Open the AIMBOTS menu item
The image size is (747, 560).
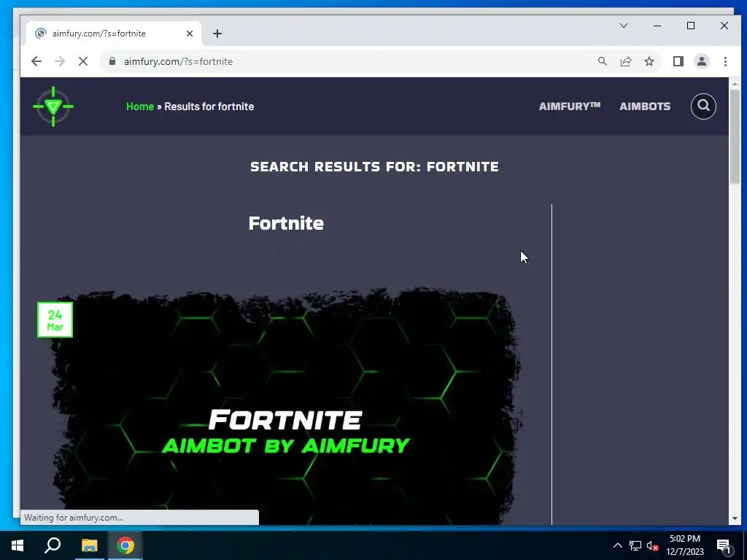pos(645,106)
